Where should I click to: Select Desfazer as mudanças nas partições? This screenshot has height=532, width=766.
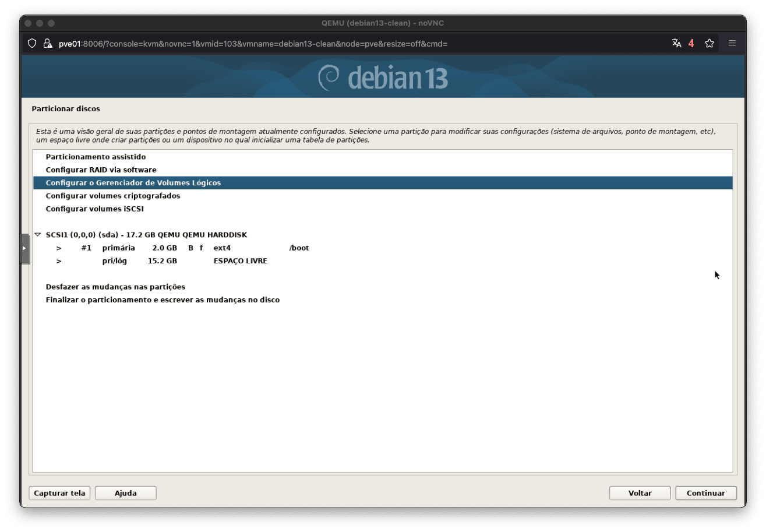pyautogui.click(x=383, y=287)
